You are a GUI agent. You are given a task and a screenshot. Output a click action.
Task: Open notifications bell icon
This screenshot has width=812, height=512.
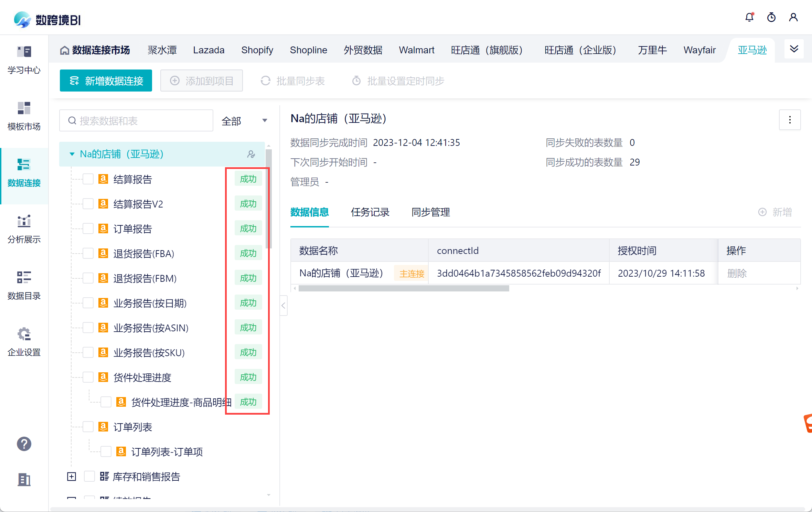pyautogui.click(x=749, y=17)
